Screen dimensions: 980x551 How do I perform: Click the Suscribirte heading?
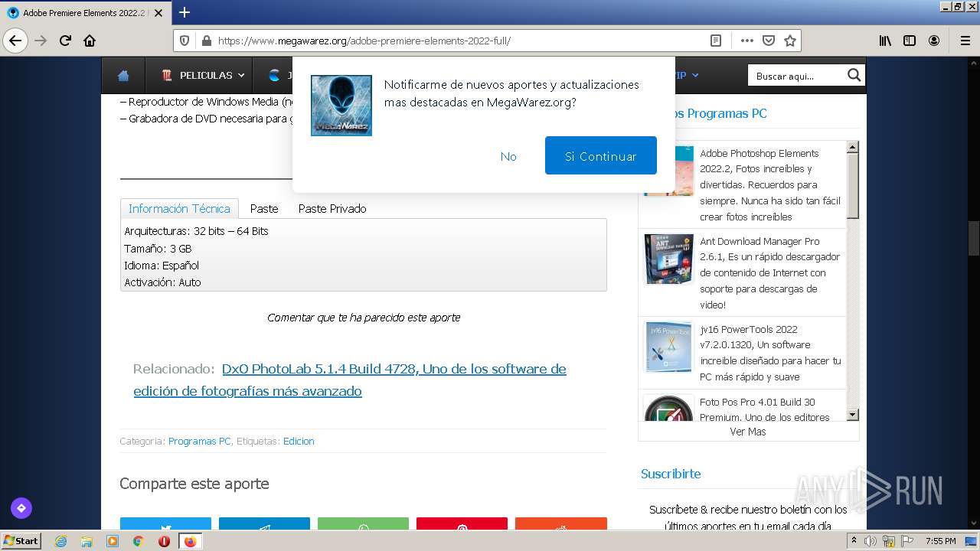[x=671, y=474]
